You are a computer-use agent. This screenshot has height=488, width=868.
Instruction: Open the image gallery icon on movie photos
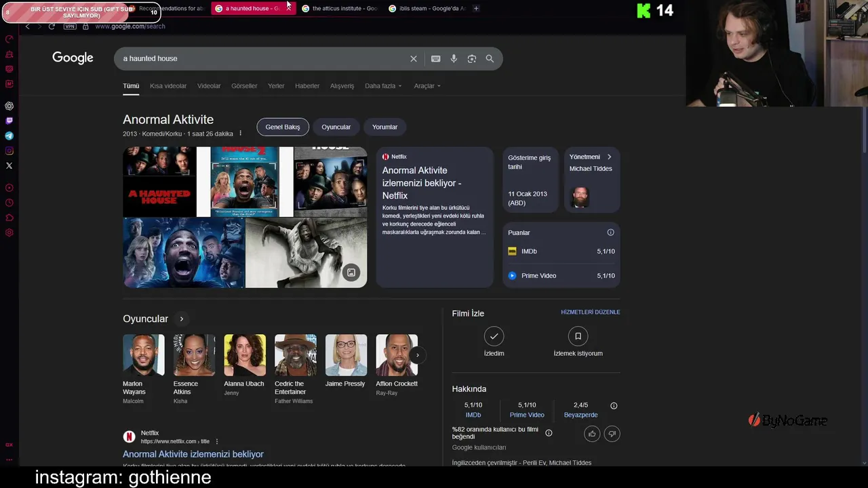tap(351, 272)
